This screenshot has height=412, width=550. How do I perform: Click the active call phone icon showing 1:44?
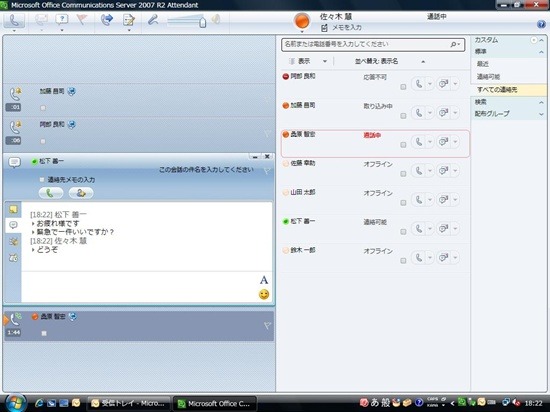[15, 320]
